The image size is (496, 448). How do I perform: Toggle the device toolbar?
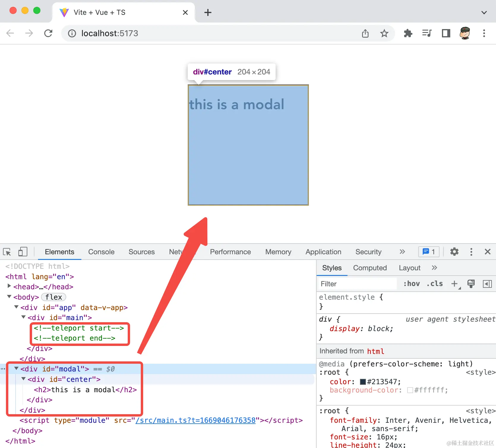23,252
